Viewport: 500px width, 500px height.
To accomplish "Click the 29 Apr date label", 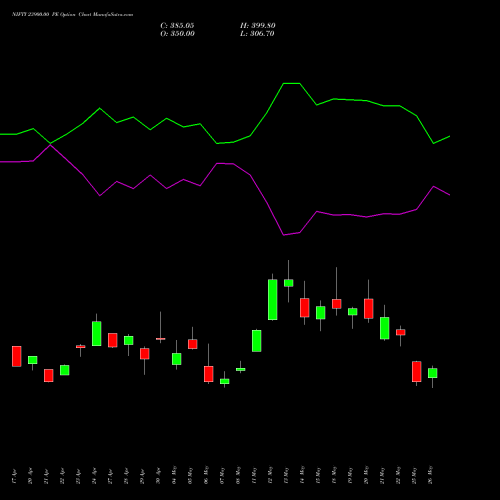I will (x=142, y=476).
